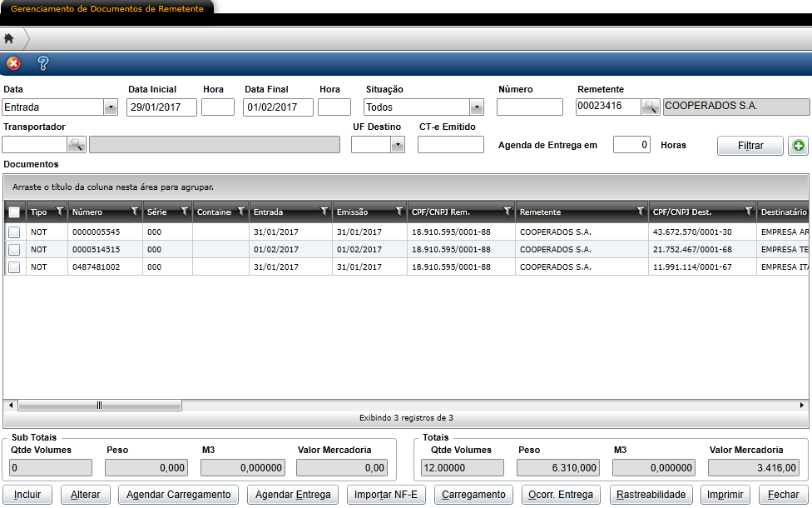Click the Totais Peso field 6.310,000
This screenshot has height=508, width=812.
[x=558, y=467]
